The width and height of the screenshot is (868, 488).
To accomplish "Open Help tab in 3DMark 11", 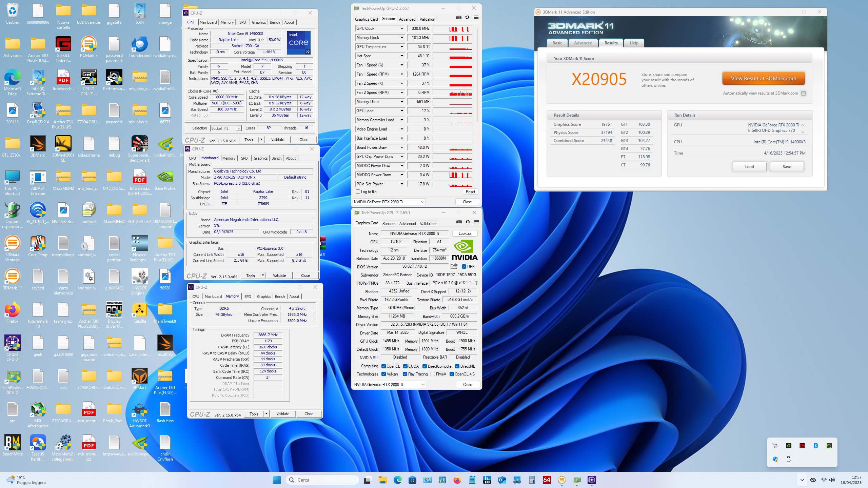I will click(634, 43).
